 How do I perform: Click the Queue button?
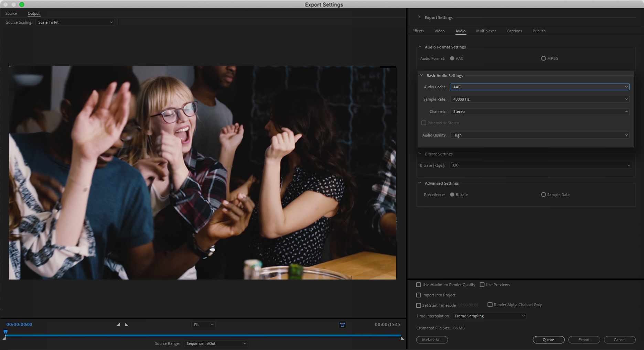tap(548, 340)
